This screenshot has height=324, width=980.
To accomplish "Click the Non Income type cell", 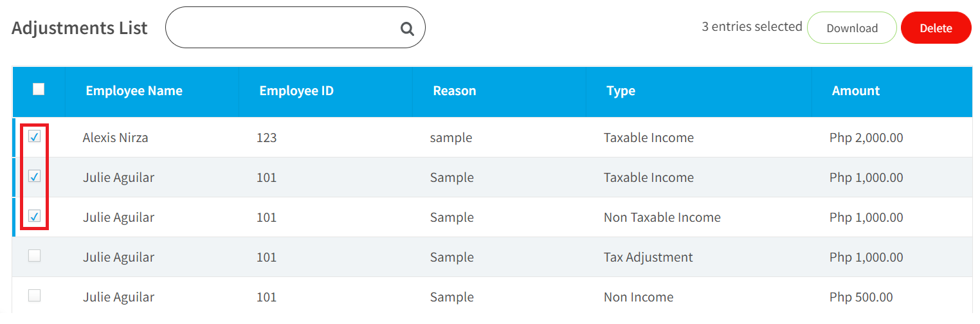I will click(639, 297).
